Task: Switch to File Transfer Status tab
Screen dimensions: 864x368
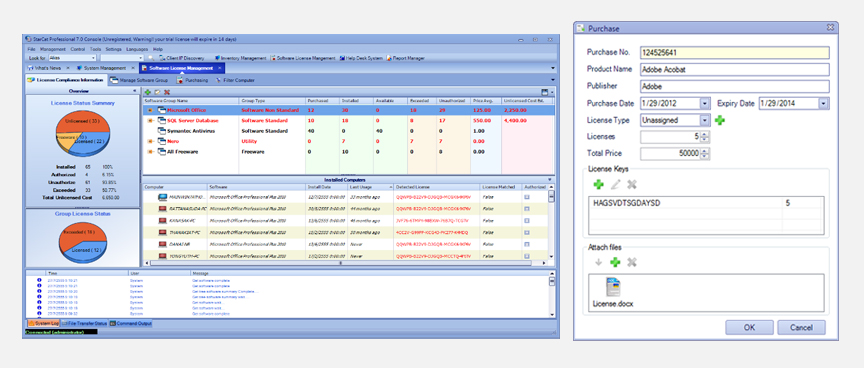Action: tap(84, 323)
